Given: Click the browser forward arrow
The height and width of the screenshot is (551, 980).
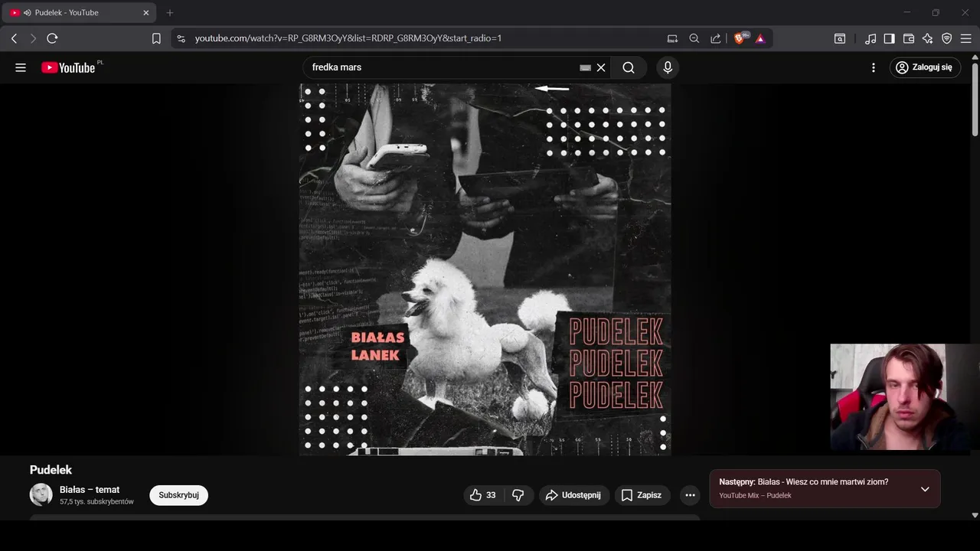Looking at the screenshot, I should coord(33,38).
